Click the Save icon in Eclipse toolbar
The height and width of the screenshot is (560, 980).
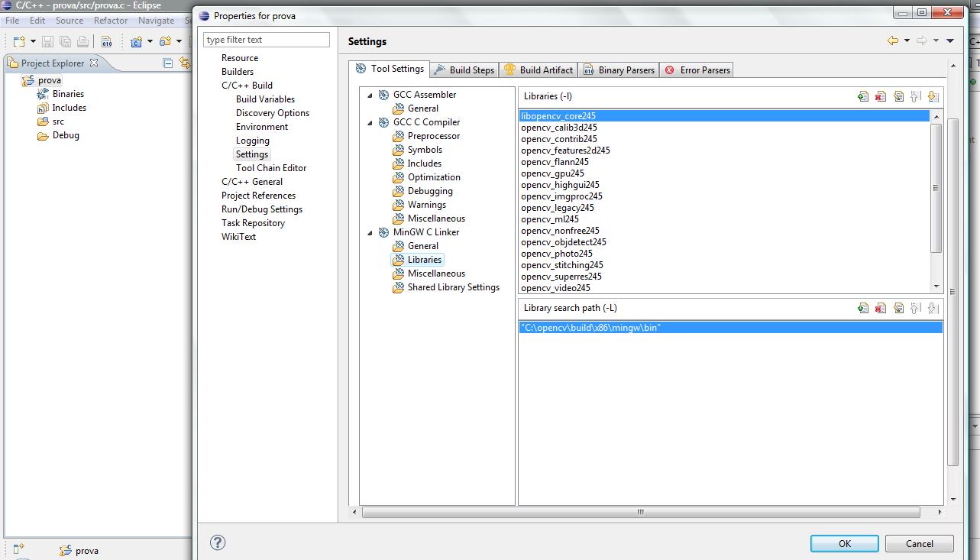point(47,41)
